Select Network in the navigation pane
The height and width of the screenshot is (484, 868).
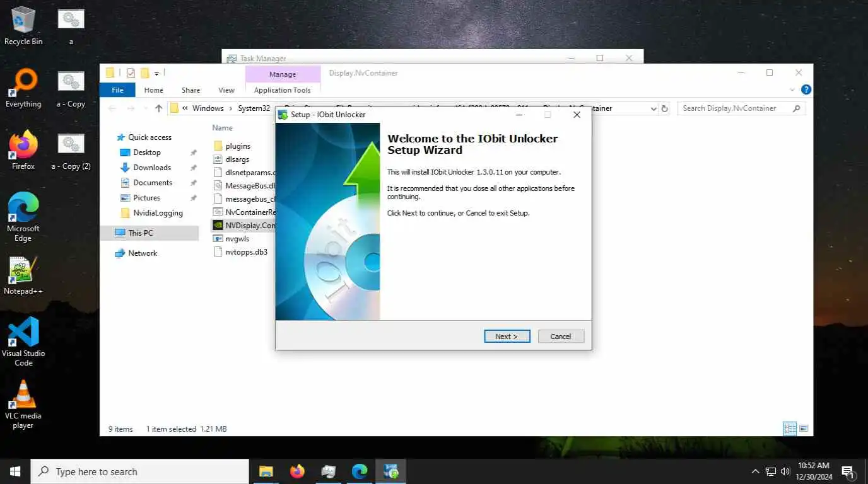pos(143,253)
